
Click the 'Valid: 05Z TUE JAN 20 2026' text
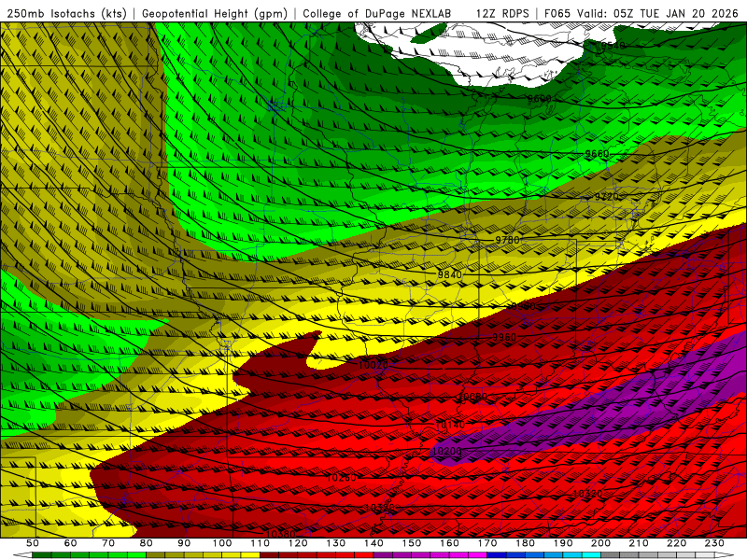tap(659, 14)
